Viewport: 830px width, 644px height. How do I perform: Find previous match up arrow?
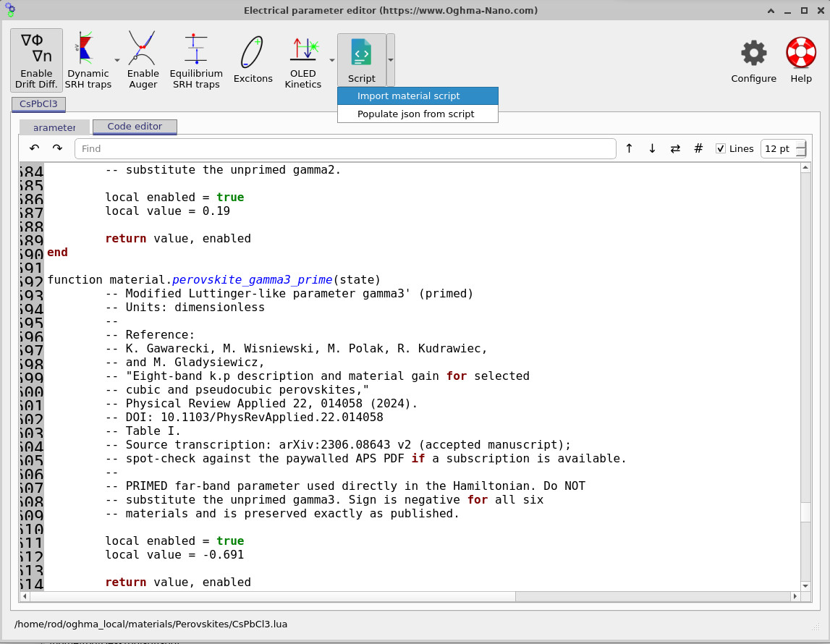tap(629, 148)
